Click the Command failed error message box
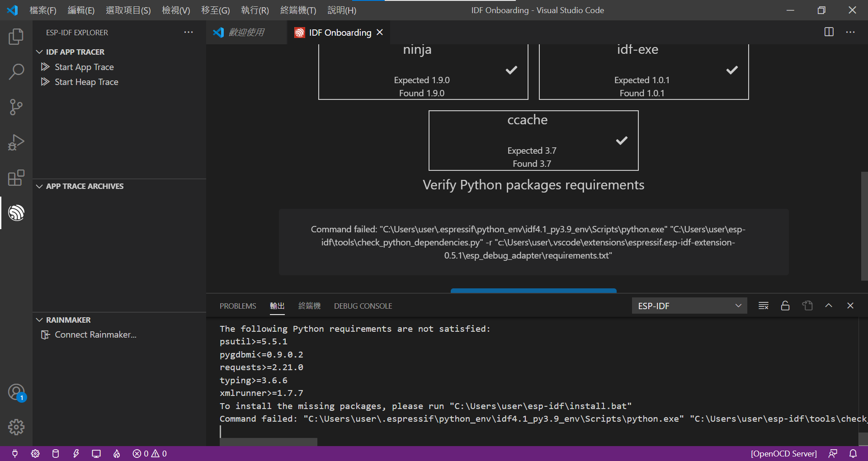This screenshot has width=868, height=461. click(x=533, y=242)
